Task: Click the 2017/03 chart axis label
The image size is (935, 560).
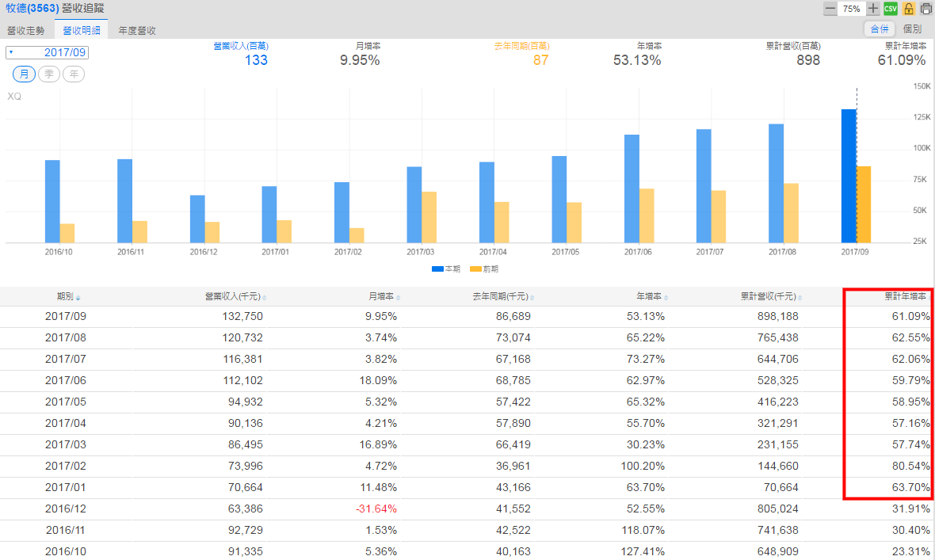Action: click(421, 252)
